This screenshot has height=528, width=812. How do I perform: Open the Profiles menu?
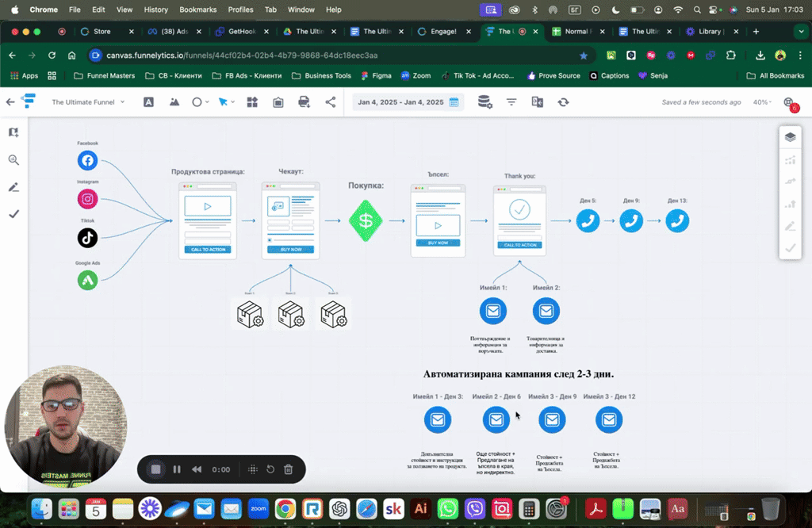point(241,10)
